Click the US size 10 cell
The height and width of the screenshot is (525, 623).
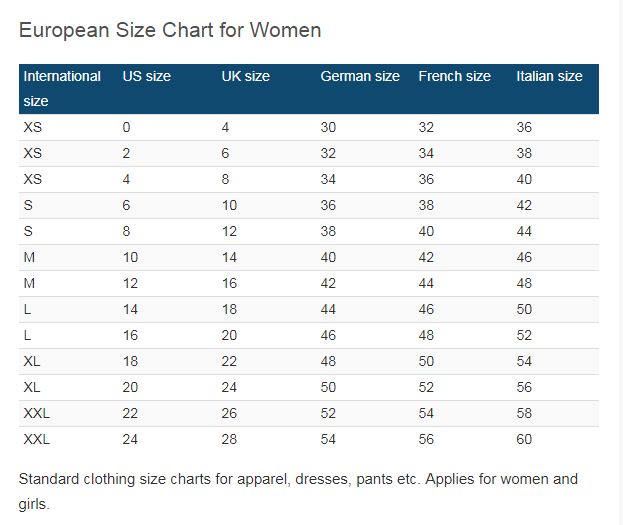pyautogui.click(x=131, y=258)
